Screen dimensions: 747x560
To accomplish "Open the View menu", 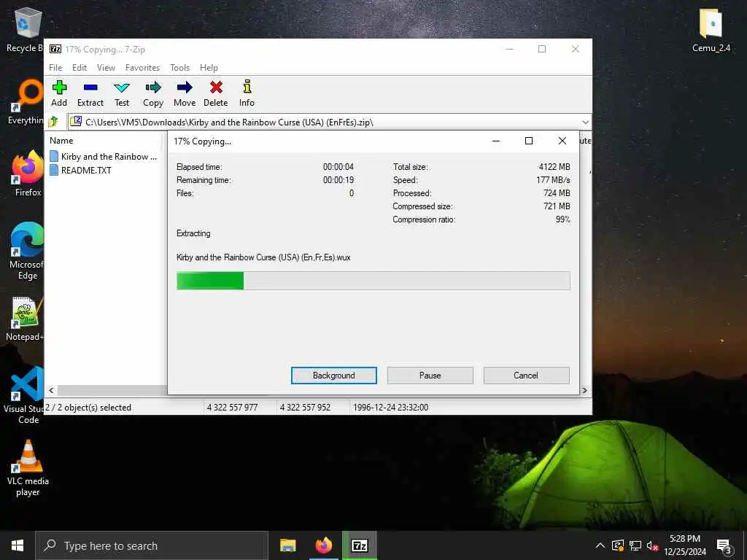I will (106, 68).
